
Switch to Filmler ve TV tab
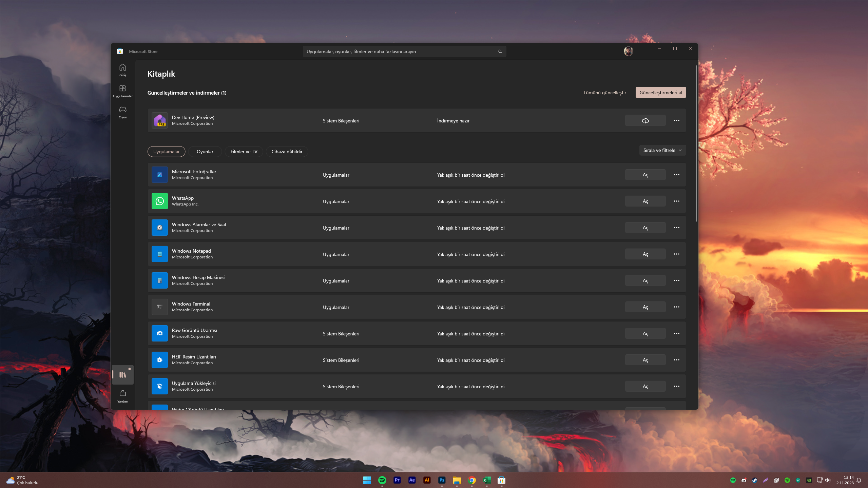[x=244, y=152]
